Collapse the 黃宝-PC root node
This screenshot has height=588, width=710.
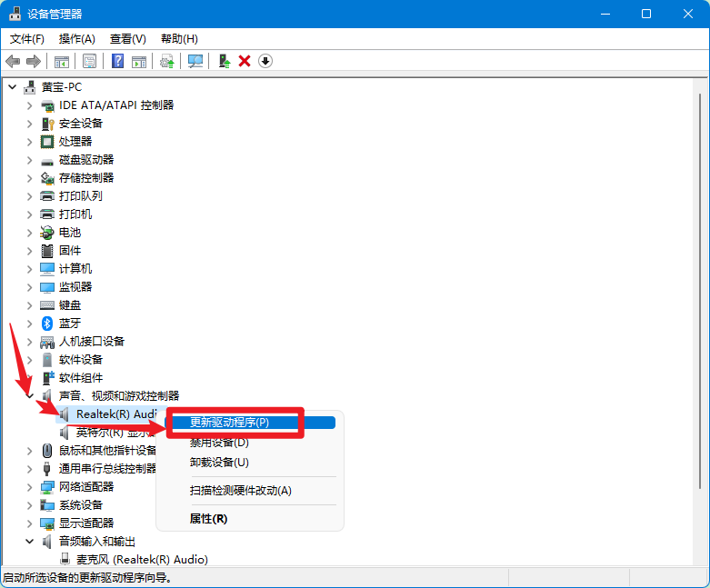12,87
